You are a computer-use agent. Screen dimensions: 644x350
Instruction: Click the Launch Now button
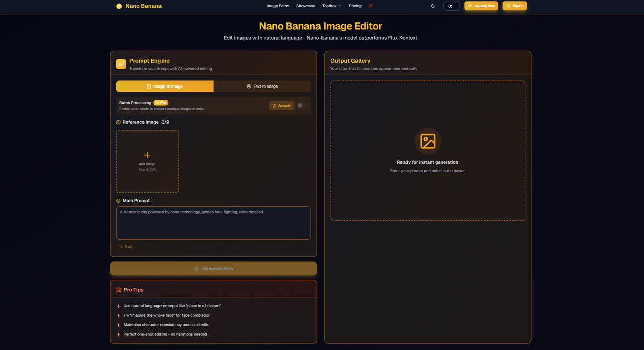coord(481,6)
